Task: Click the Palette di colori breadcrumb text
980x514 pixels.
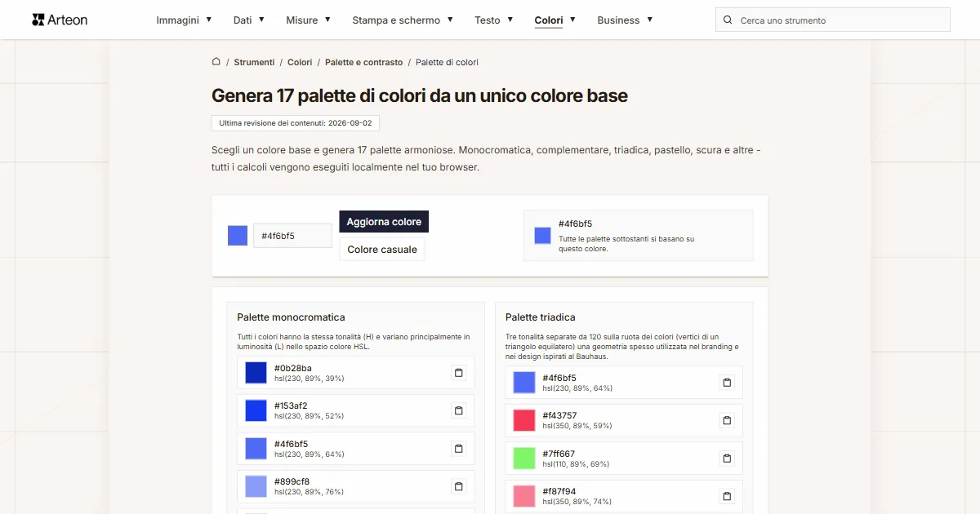Action: (x=447, y=62)
